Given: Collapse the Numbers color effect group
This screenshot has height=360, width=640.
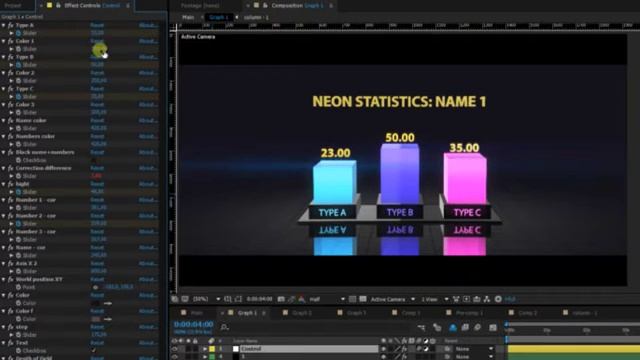Looking at the screenshot, I should click(4, 136).
